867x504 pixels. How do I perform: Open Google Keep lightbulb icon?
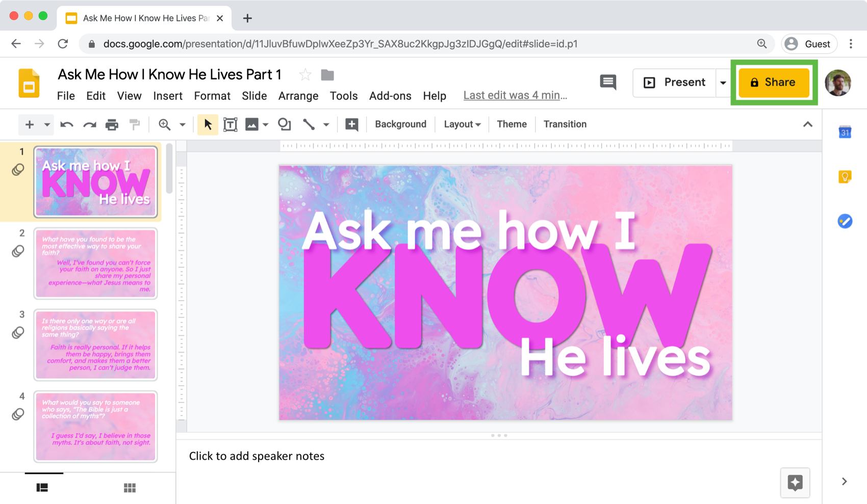(x=845, y=177)
